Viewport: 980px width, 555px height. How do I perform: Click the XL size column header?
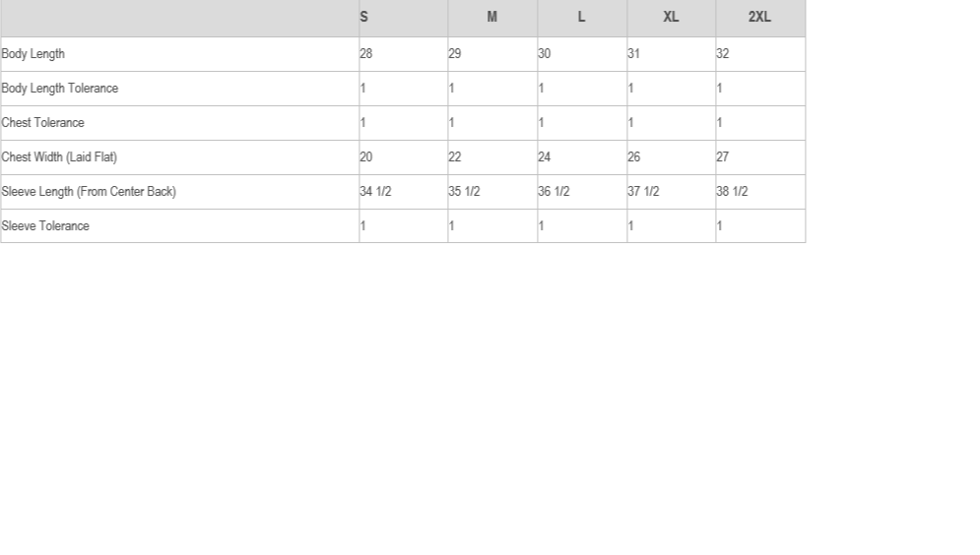pyautogui.click(x=671, y=17)
